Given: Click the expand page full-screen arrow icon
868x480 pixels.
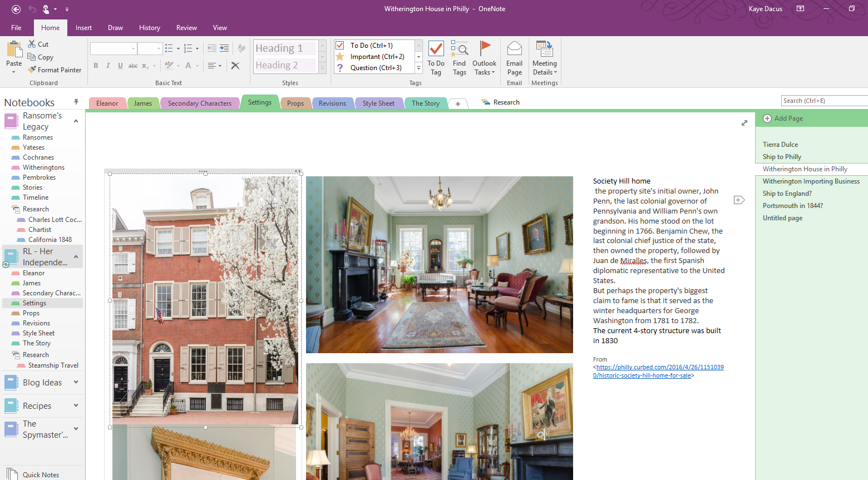Looking at the screenshot, I should pos(744,123).
